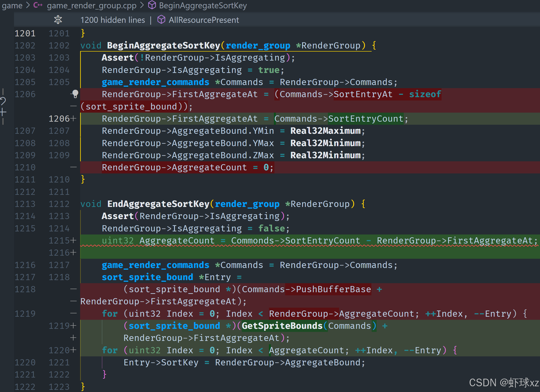Click the unfold hidden lines icon
The width and height of the screenshot is (540, 392).
pos(58,20)
